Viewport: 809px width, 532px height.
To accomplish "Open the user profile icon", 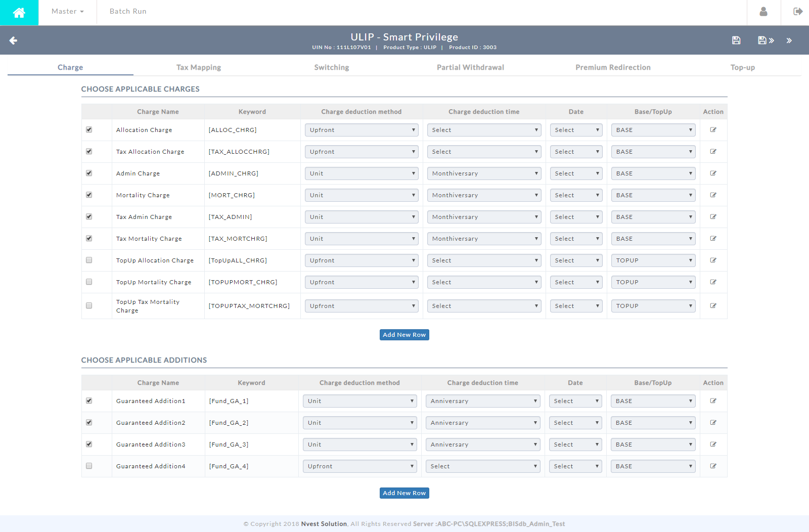I will [x=763, y=12].
